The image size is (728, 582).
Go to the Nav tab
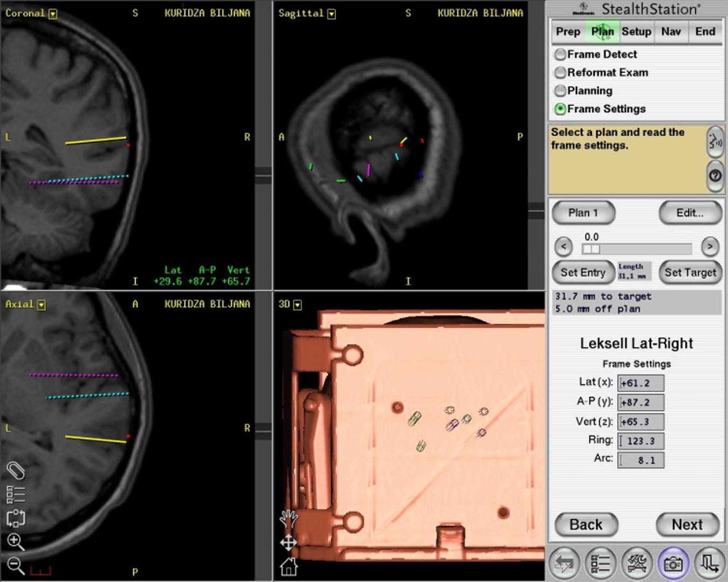pyautogui.click(x=671, y=32)
